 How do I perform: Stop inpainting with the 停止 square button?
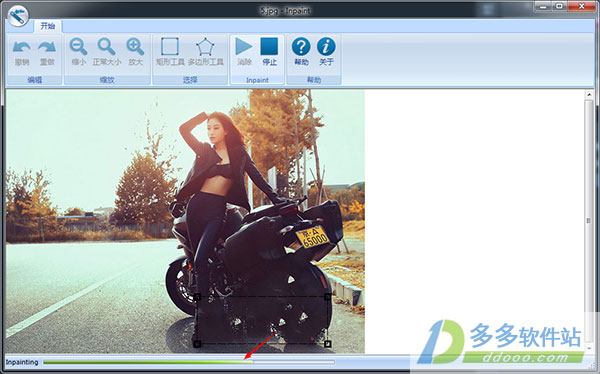[269, 46]
